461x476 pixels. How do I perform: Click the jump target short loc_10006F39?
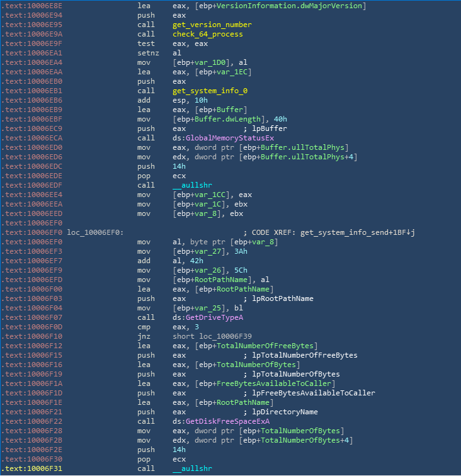point(212,336)
